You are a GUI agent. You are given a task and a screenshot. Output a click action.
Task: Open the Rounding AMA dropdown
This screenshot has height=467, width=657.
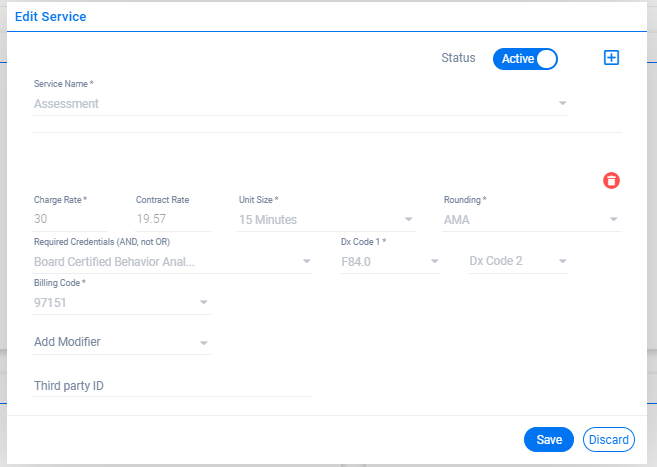[x=613, y=219]
